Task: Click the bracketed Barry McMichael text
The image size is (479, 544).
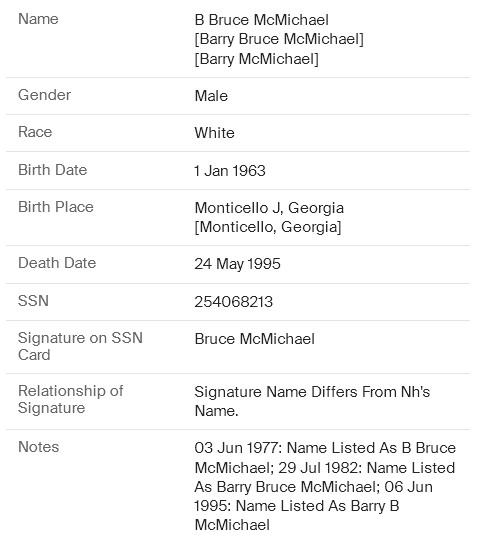Action: pos(257,59)
